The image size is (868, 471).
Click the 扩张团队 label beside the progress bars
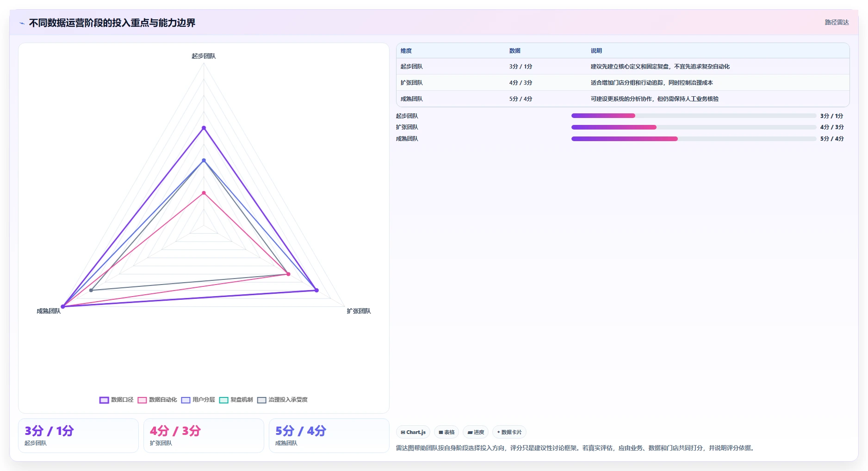coord(407,127)
